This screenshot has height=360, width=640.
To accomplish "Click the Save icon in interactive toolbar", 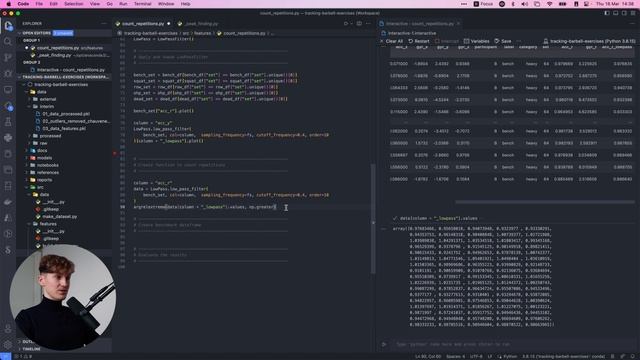I will (x=497, y=41).
